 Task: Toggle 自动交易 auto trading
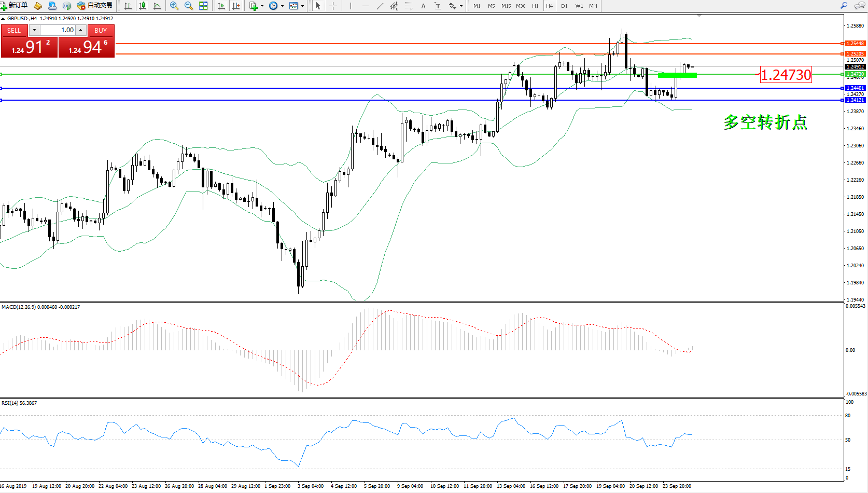(94, 6)
